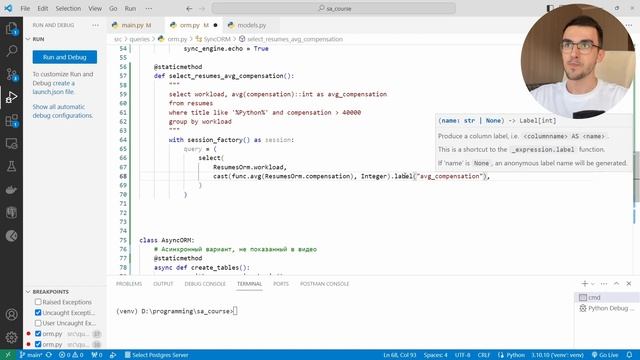
Task: Open the new terminal profile dropdown arrow
Action: click(x=593, y=284)
